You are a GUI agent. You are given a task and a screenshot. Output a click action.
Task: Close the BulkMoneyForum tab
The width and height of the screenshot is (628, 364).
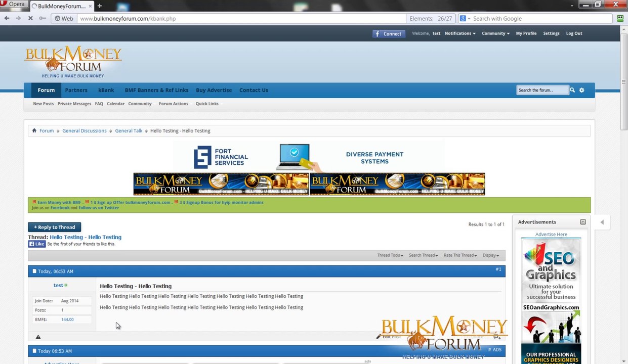pos(90,6)
